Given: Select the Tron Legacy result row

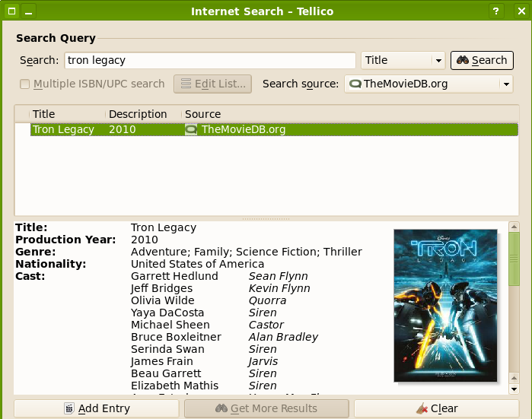Looking at the screenshot, I should pos(274,129).
